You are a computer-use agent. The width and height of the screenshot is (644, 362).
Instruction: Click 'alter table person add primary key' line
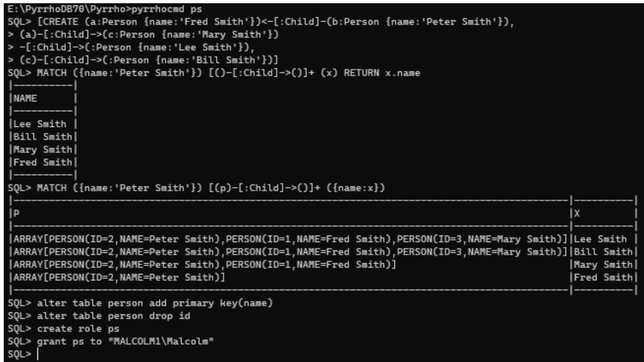pyautogui.click(x=140, y=303)
